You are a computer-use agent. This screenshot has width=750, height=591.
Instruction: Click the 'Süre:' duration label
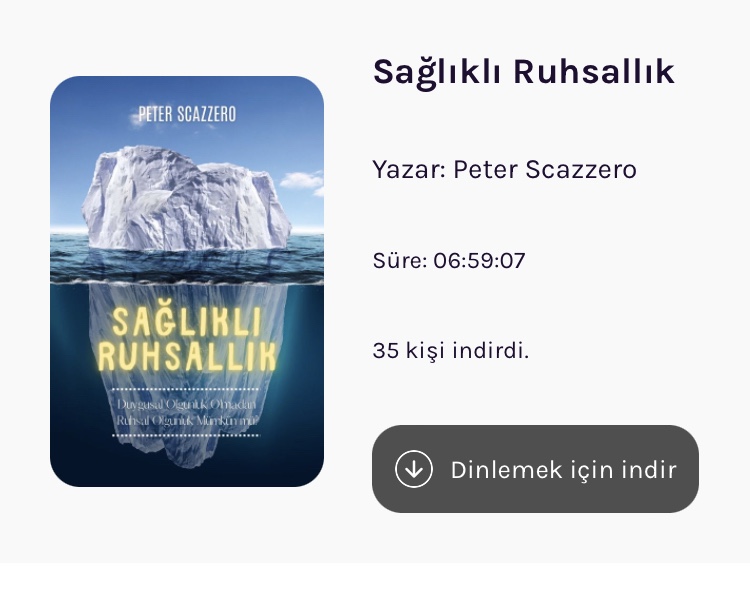(x=400, y=261)
